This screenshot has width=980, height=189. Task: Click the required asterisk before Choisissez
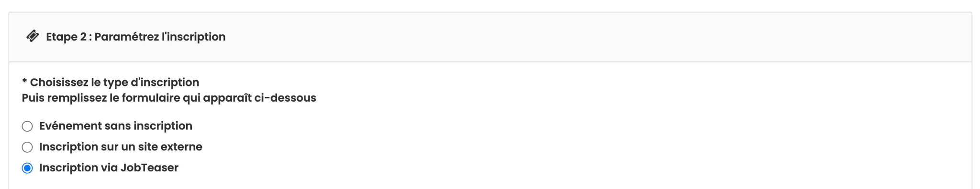tap(24, 81)
